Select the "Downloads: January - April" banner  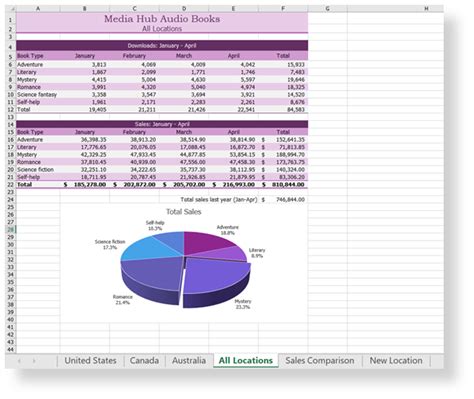click(162, 46)
